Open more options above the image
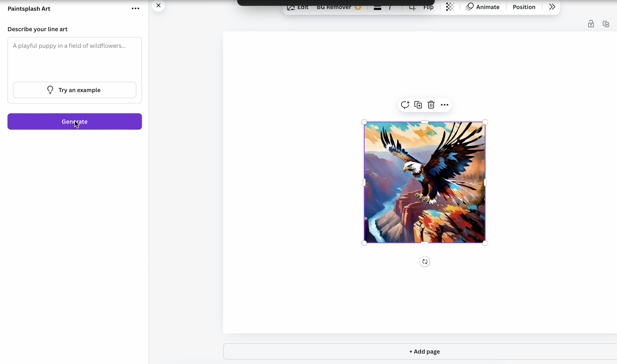Image resolution: width=617 pixels, height=364 pixels. point(444,105)
